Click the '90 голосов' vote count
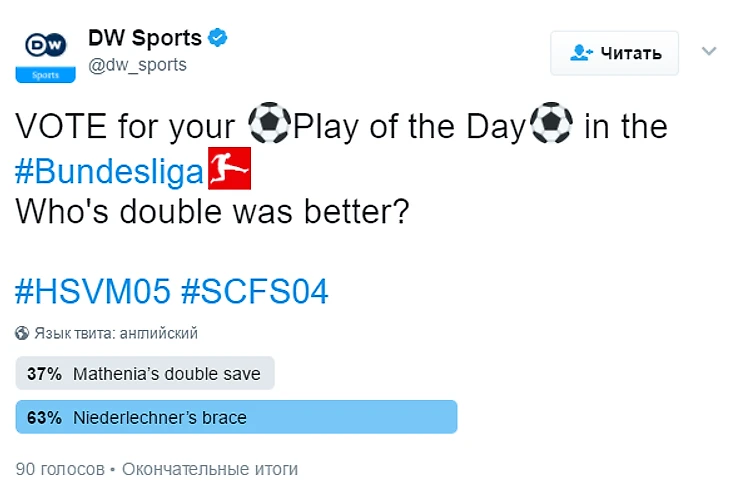Viewport: 730px width, 495px height. [x=58, y=468]
